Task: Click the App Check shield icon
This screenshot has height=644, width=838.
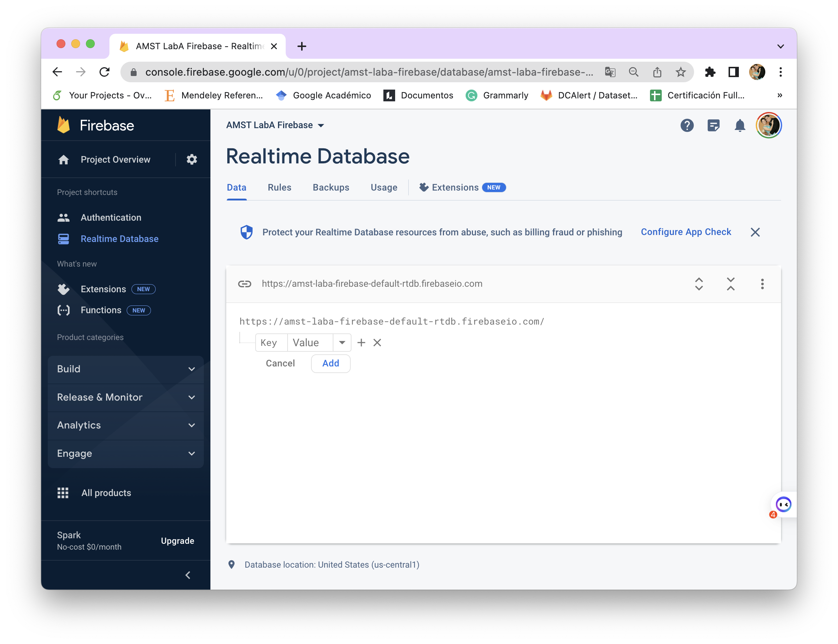Action: 246,232
